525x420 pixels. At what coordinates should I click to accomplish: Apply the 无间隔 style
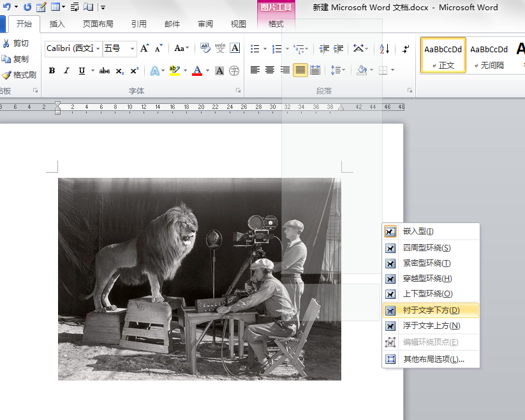[489, 55]
